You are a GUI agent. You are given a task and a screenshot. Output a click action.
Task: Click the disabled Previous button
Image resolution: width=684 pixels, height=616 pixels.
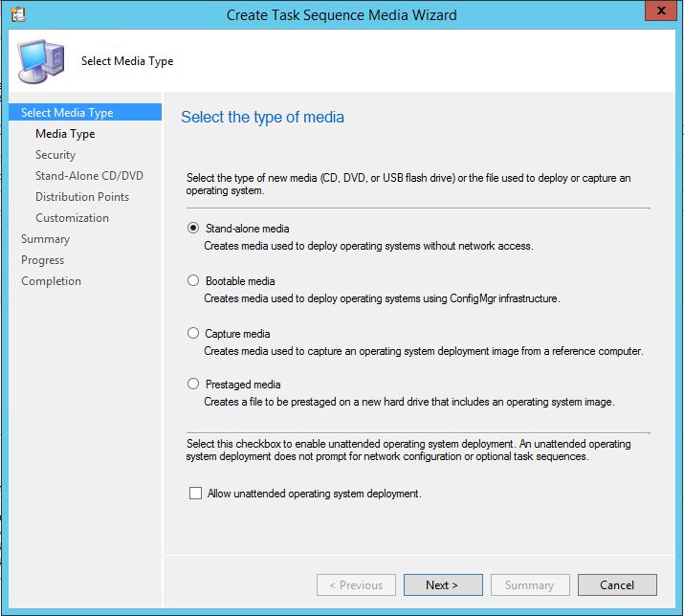tap(355, 584)
